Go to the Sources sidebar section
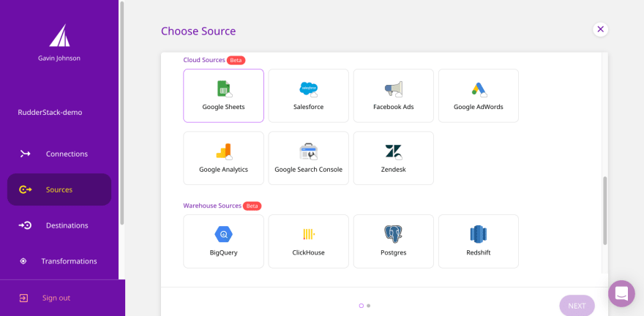 [59, 189]
